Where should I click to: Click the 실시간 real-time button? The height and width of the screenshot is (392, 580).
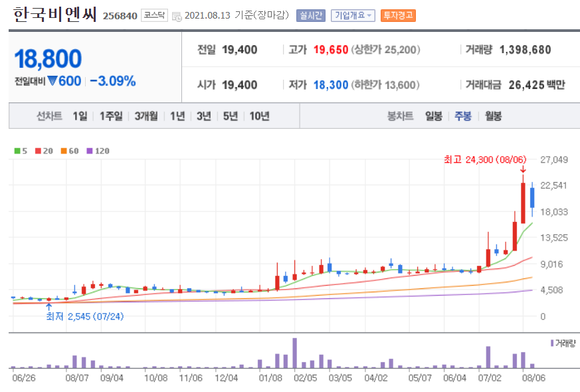point(311,15)
